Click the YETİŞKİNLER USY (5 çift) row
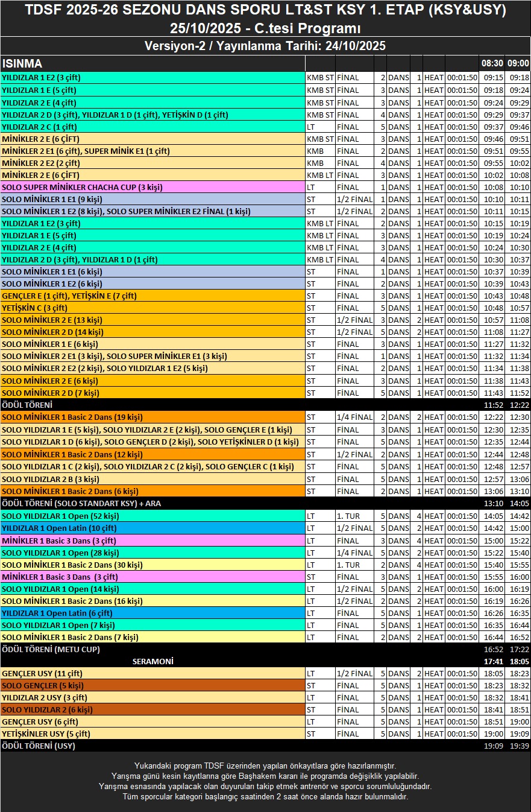The width and height of the screenshot is (531, 812). 46,734
